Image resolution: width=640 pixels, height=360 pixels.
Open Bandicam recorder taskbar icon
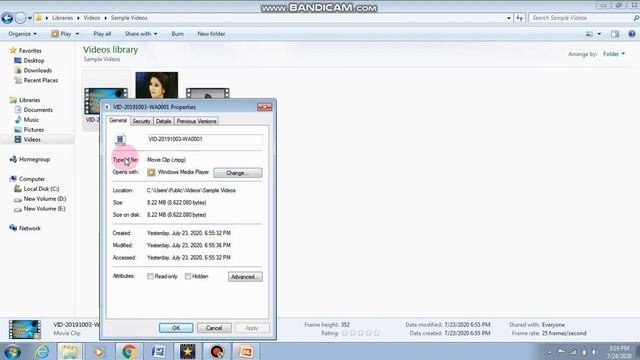[x=217, y=351]
